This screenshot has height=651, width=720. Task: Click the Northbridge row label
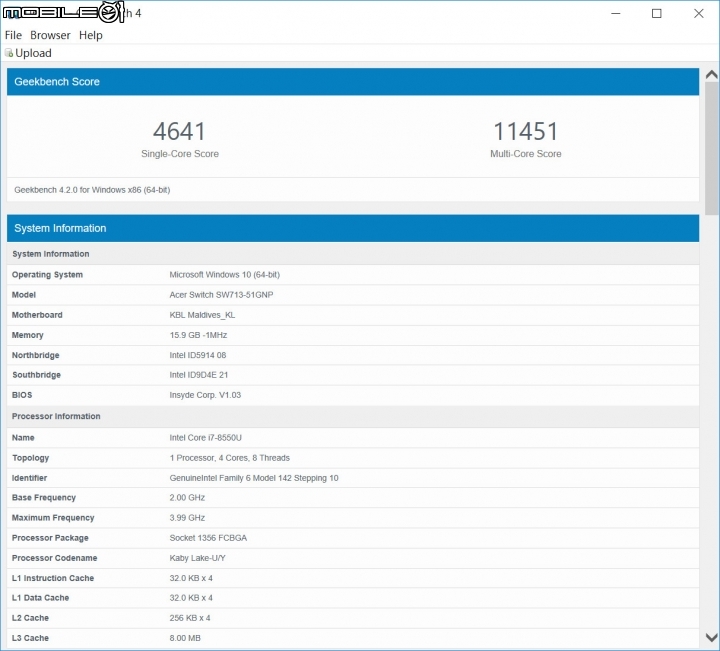point(35,355)
